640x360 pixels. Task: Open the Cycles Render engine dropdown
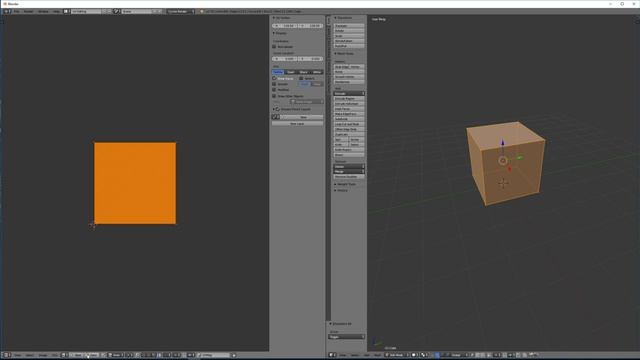click(x=180, y=11)
